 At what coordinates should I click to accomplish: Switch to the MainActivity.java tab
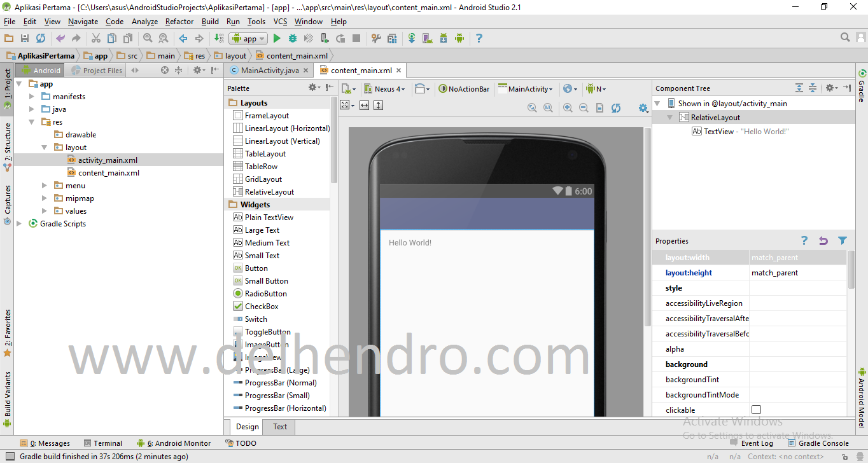[x=270, y=71]
